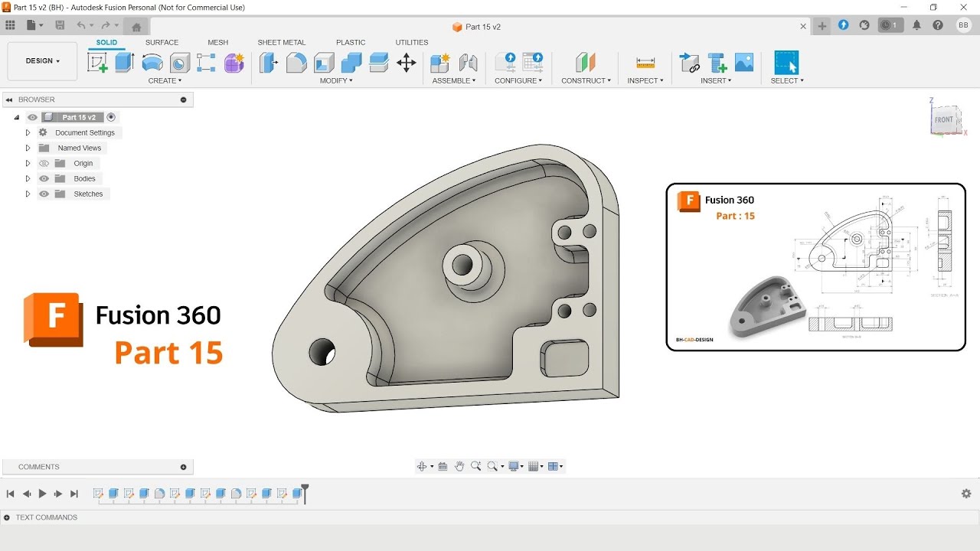Open the INSPECT dropdown menu
Image resolution: width=980 pixels, height=551 pixels.
[x=645, y=80]
